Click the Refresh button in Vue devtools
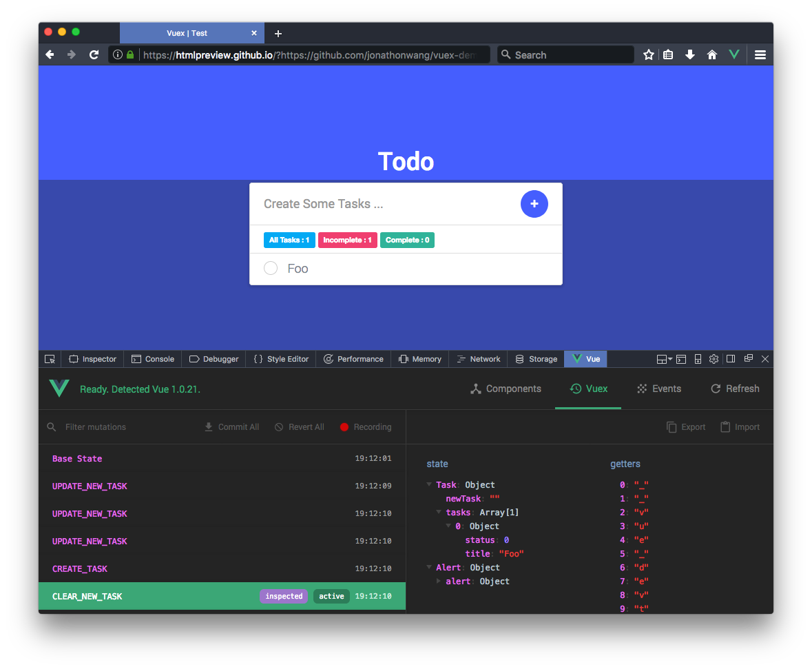 (735, 389)
